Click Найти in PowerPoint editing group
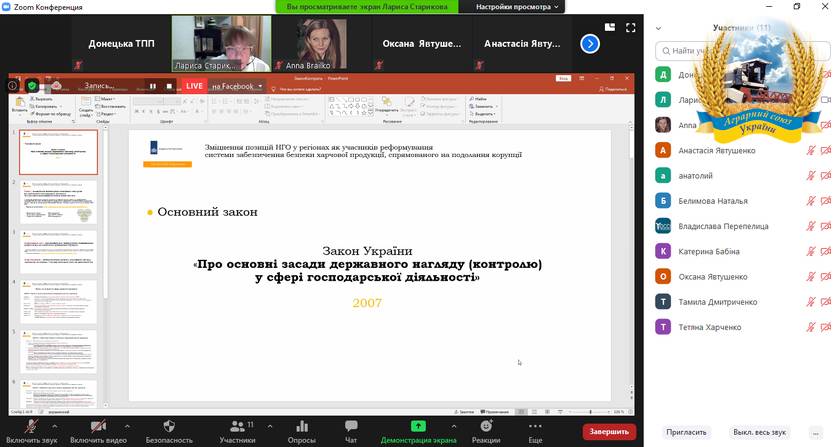The width and height of the screenshot is (840, 447). (478, 99)
